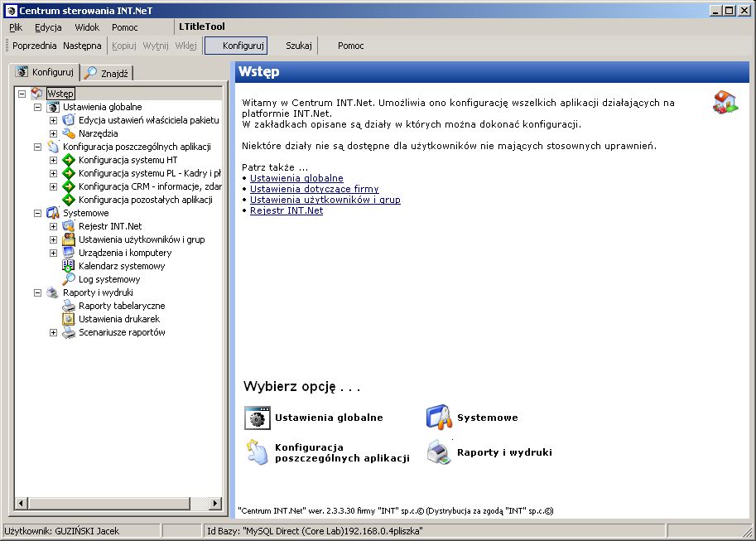
Task: Click the green diamond icon for Konfiguracja systemu PL
Action: click(x=69, y=173)
